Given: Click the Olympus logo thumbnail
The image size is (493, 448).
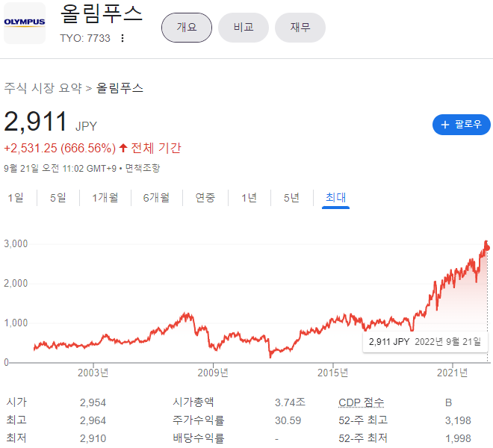Looking at the screenshot, I should [25, 23].
